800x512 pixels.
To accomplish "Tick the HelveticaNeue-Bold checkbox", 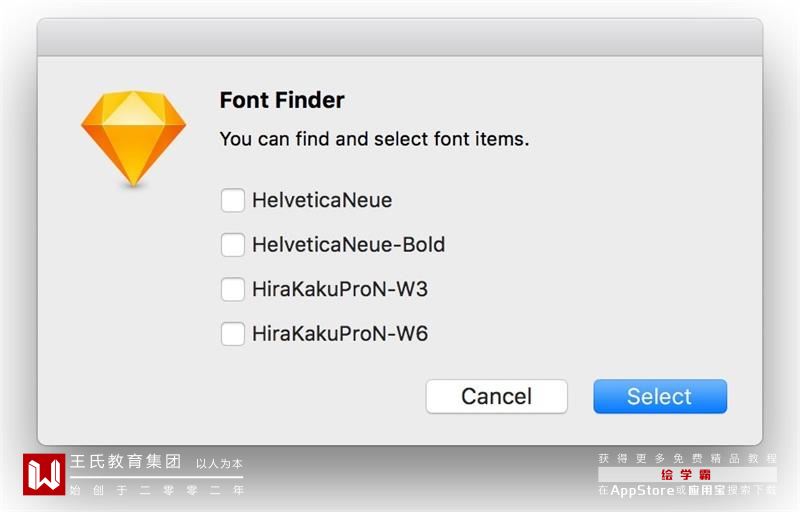I will pos(233,245).
